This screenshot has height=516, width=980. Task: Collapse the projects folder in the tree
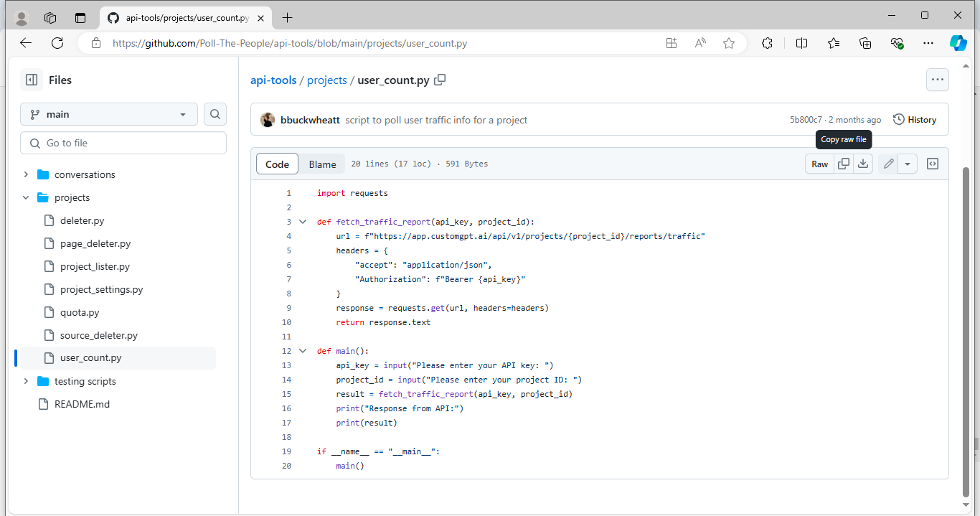[26, 197]
